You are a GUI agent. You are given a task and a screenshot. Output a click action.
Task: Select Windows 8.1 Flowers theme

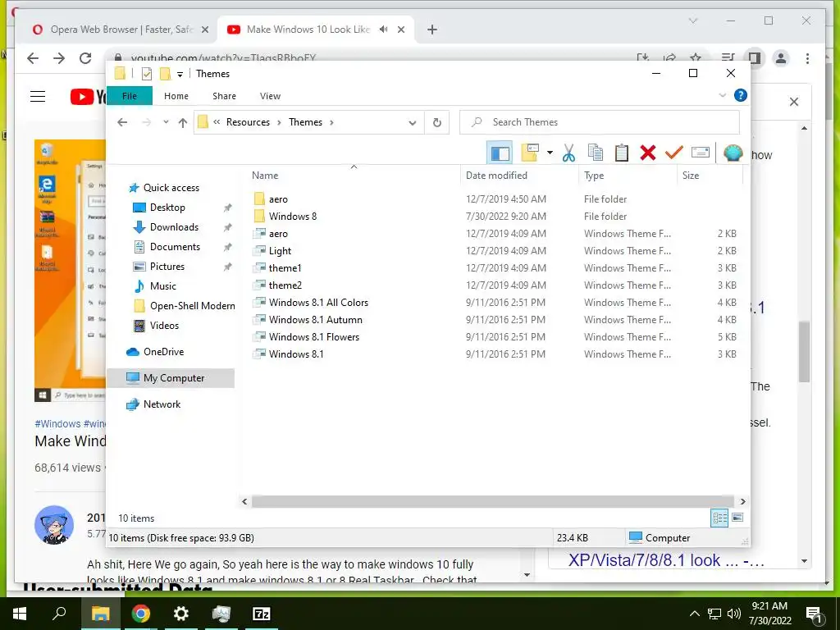pos(314,336)
